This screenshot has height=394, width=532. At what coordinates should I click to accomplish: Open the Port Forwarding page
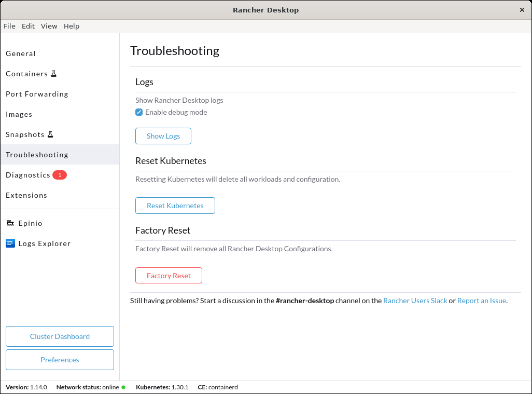point(60,94)
